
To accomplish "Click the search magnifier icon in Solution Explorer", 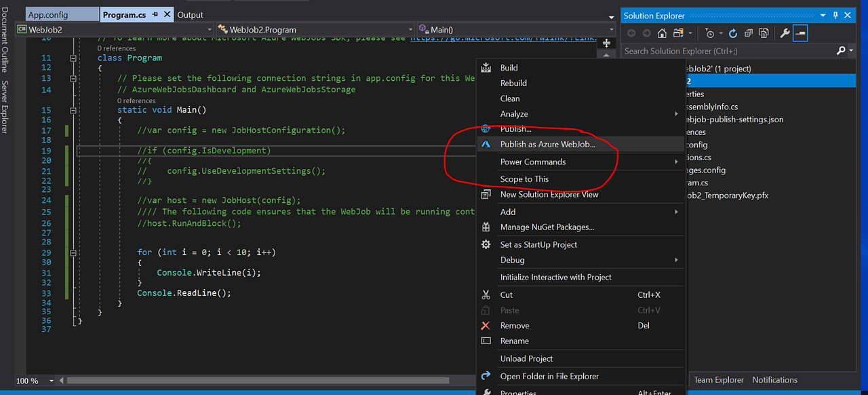I will 841,51.
